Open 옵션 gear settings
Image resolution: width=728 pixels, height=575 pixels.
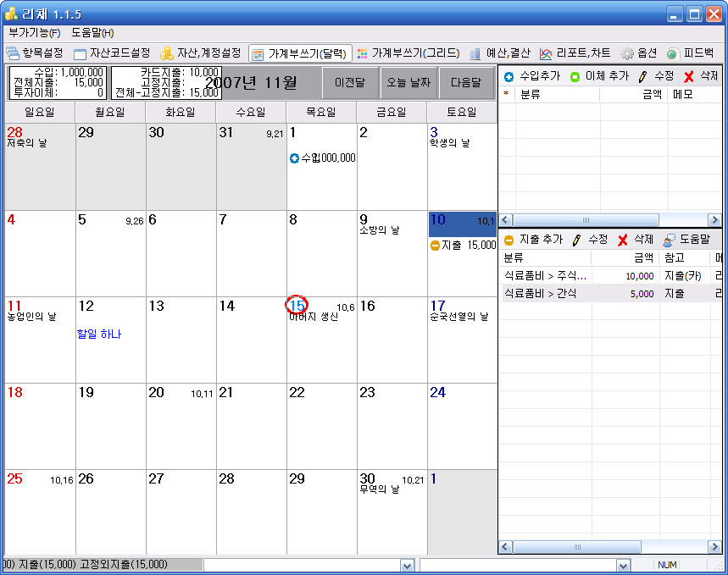(x=627, y=53)
